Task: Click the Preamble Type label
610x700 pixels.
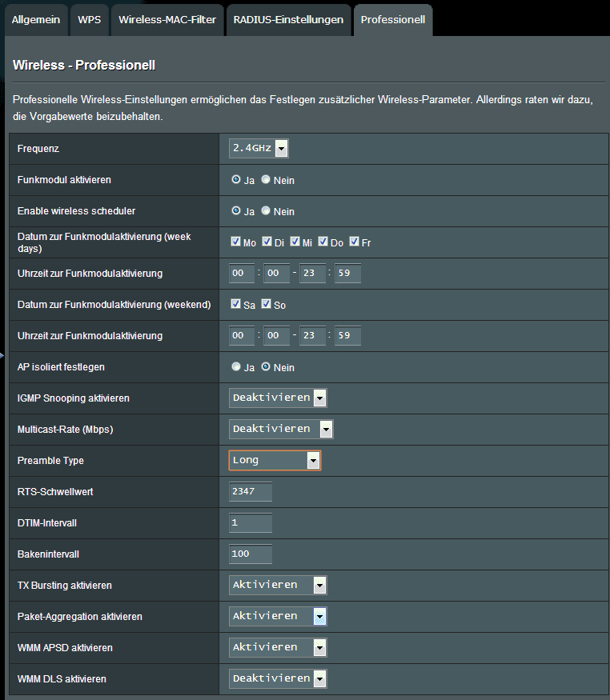Action: [50, 461]
